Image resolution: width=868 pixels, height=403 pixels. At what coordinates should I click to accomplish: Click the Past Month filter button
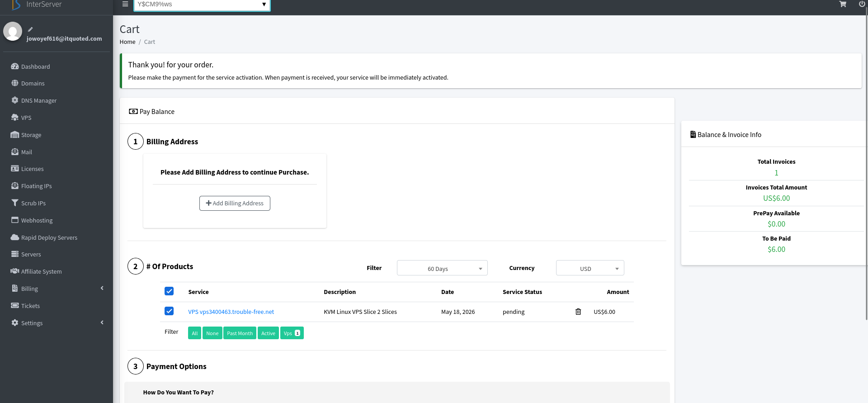(x=240, y=333)
